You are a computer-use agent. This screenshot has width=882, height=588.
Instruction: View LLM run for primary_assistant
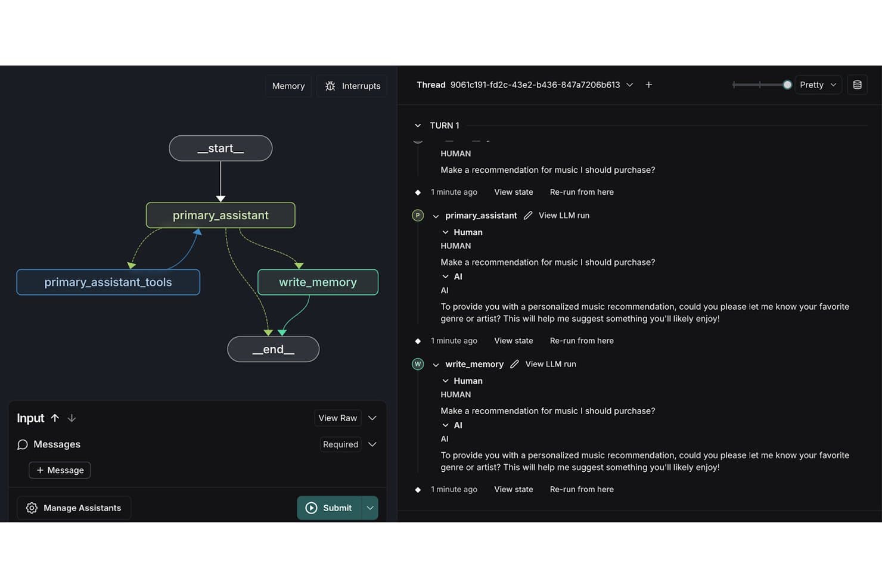coord(564,215)
